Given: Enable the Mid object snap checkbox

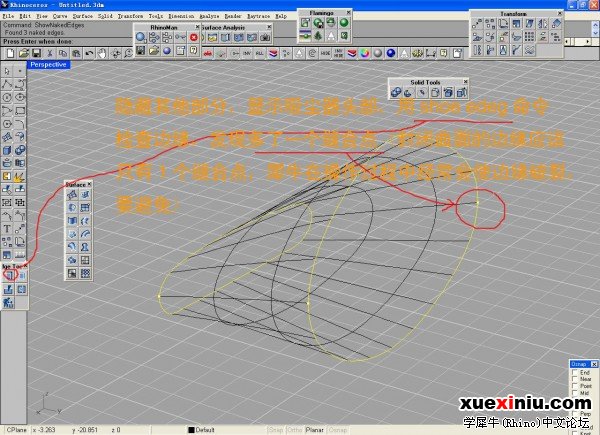Looking at the screenshot, I should coord(574,393).
